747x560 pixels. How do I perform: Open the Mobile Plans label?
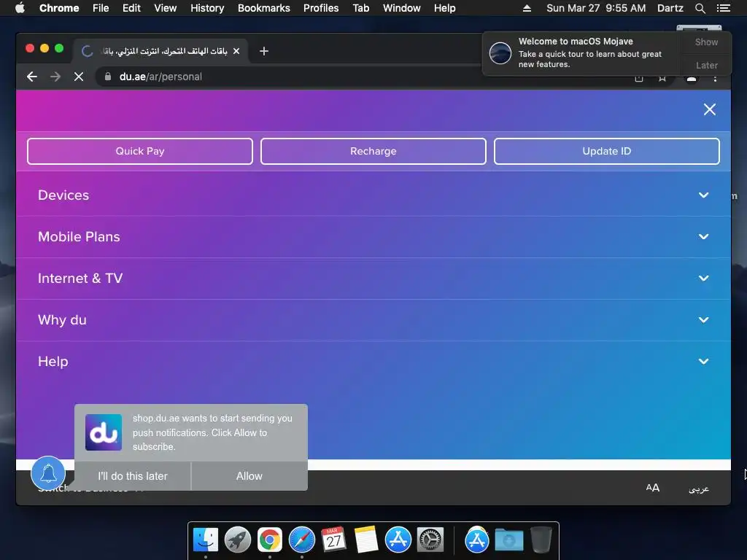tap(79, 237)
